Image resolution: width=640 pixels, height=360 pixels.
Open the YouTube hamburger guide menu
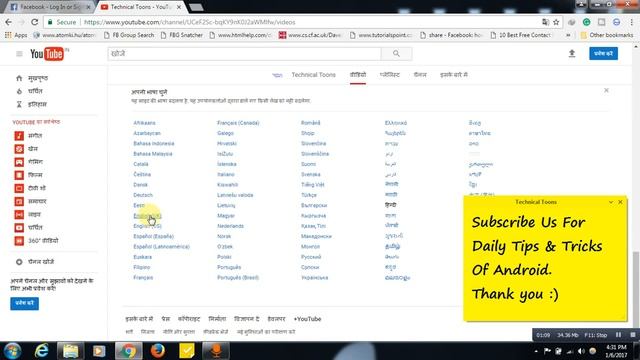[19, 54]
